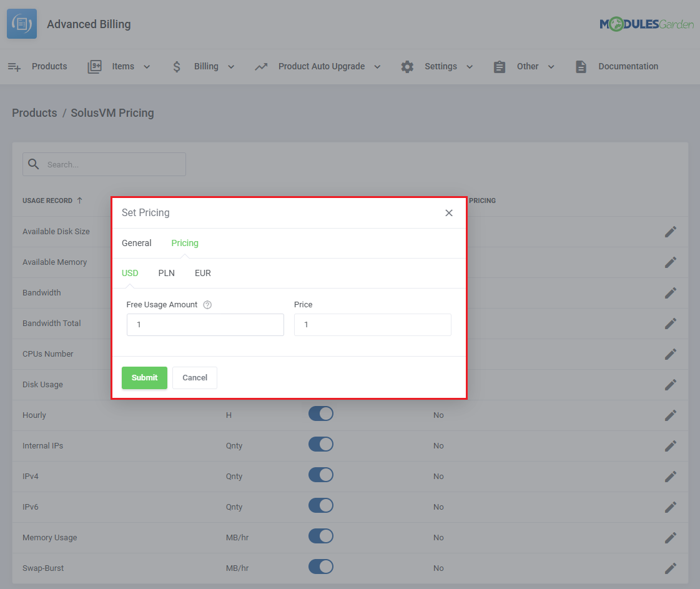Edit the Available Memory record
The height and width of the screenshot is (589, 700).
click(x=671, y=262)
